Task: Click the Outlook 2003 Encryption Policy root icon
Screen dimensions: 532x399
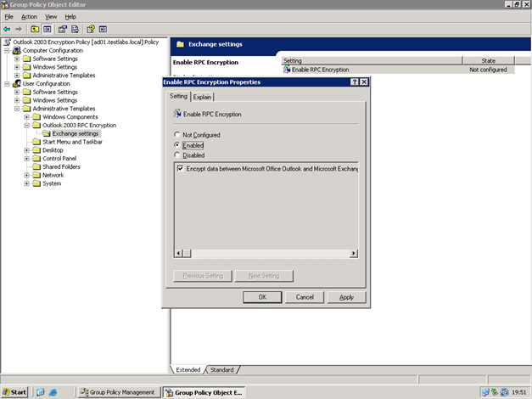Action: tap(7, 42)
